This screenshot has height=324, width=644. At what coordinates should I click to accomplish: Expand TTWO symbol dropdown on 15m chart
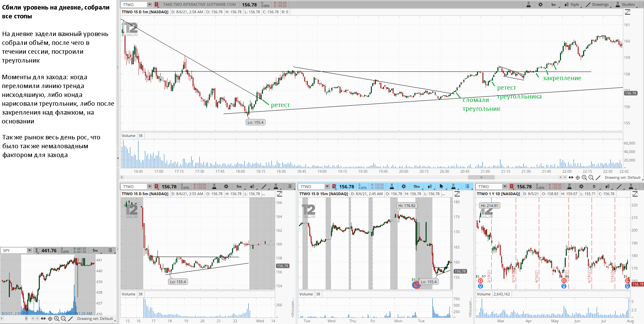(327, 186)
